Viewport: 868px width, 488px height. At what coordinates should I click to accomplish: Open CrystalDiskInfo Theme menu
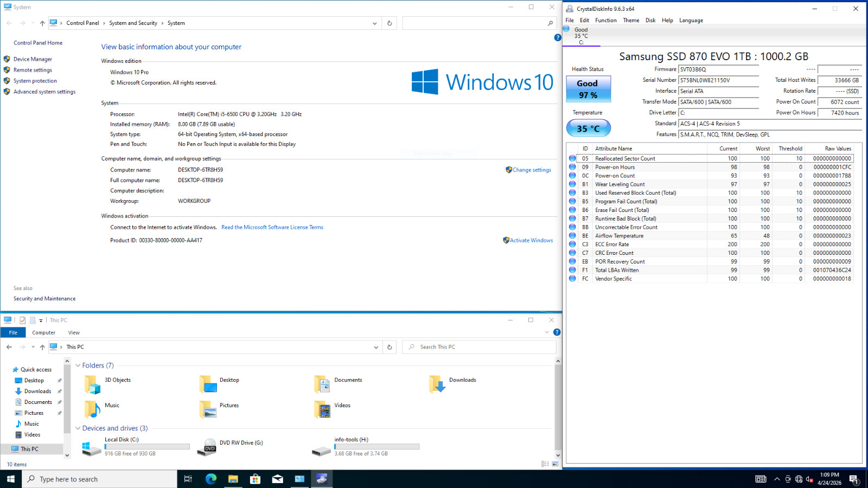pos(631,21)
